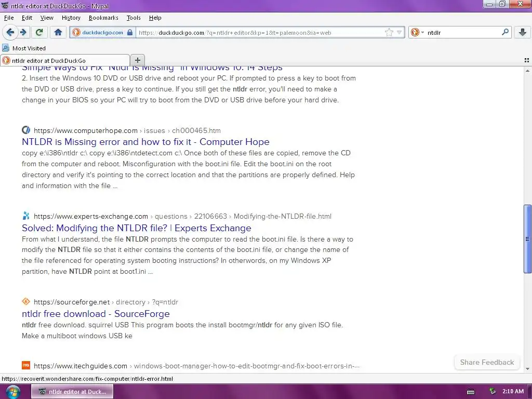Click the Modifying-the-NTLDR-file.html breadcrumb text
The image size is (532, 399).
[282, 216]
